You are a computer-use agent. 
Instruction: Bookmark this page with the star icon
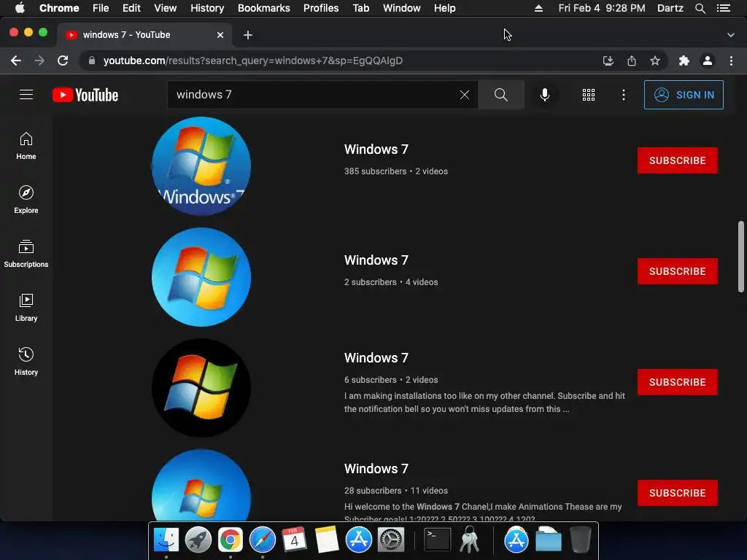click(x=655, y=61)
